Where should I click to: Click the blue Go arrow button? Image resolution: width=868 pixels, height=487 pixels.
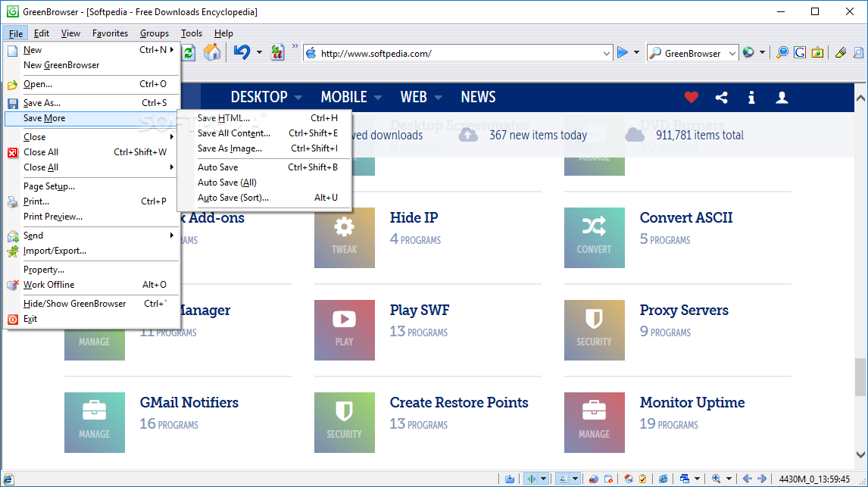623,52
